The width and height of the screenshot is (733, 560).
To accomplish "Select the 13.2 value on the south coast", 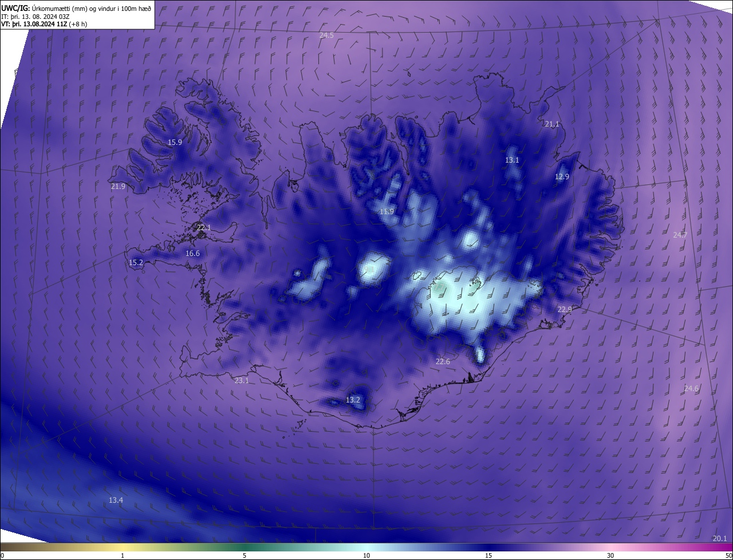I will tap(353, 400).
